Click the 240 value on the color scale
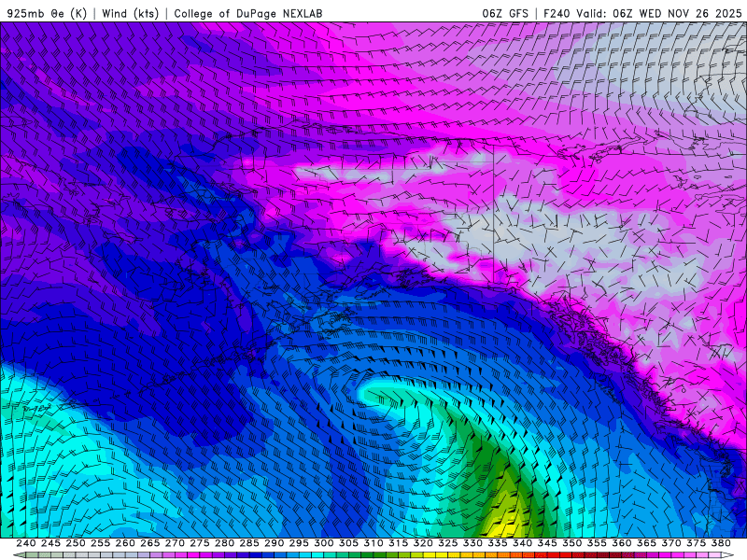The image size is (747, 560). [26, 543]
